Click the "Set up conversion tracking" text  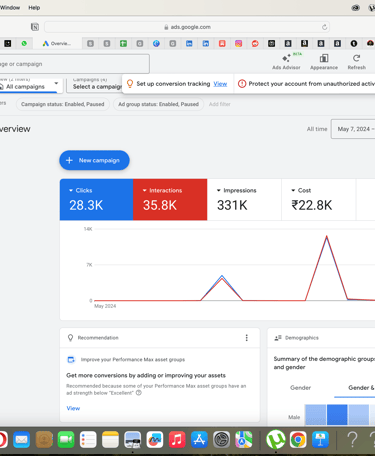173,84
